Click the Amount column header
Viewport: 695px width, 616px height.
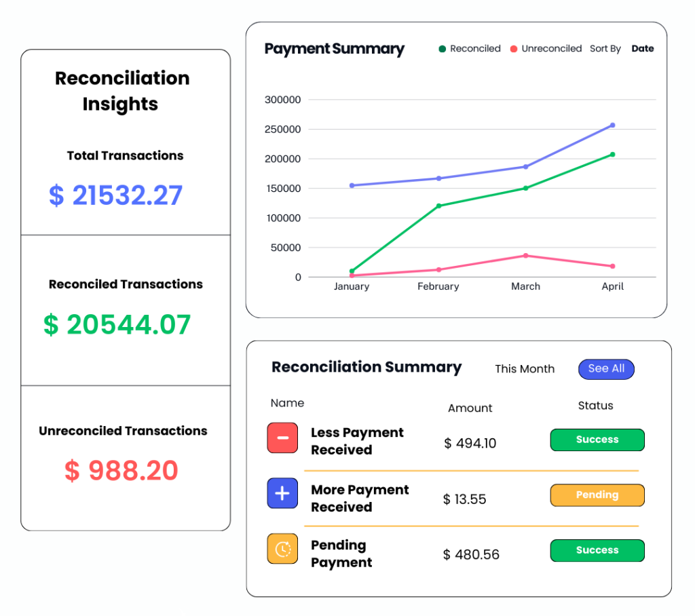tap(470, 408)
